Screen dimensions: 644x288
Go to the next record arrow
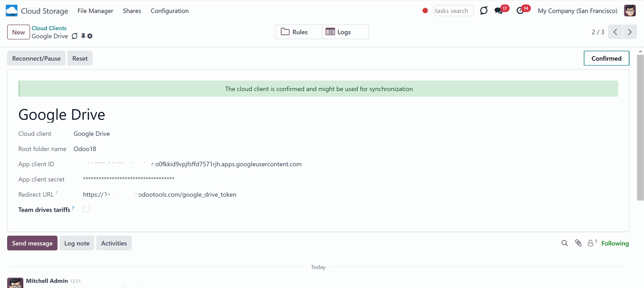point(630,32)
